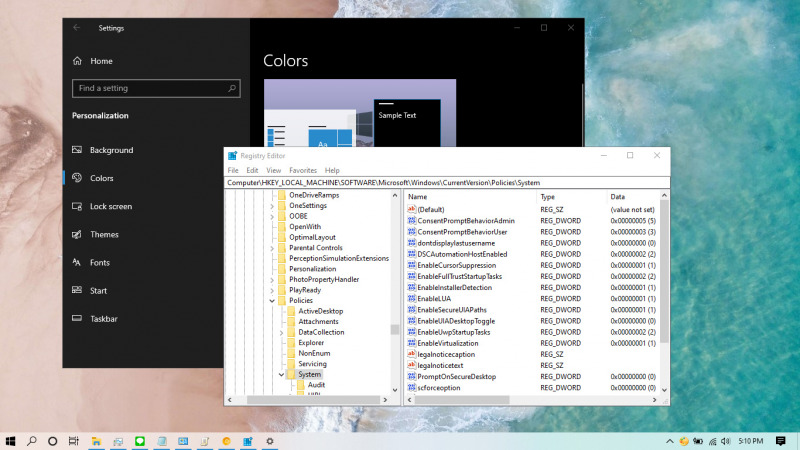
Task: Click the registry address path bar
Action: click(447, 183)
